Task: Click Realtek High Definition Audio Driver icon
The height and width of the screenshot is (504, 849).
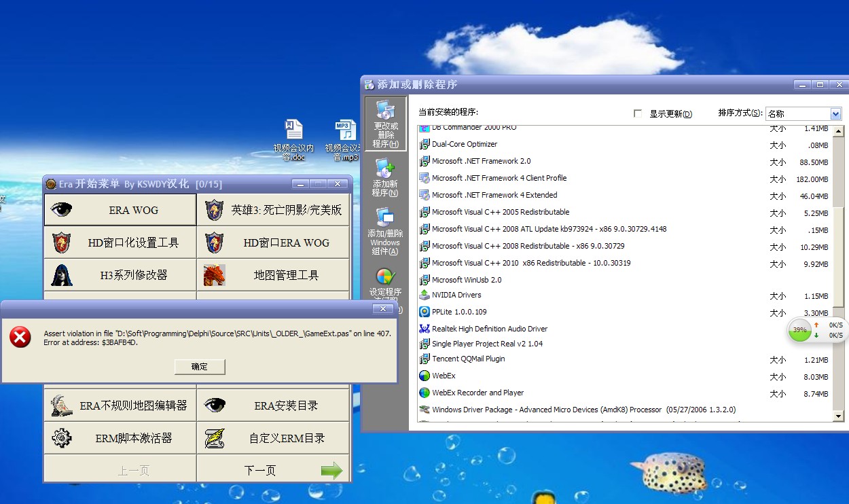Action: (424, 329)
